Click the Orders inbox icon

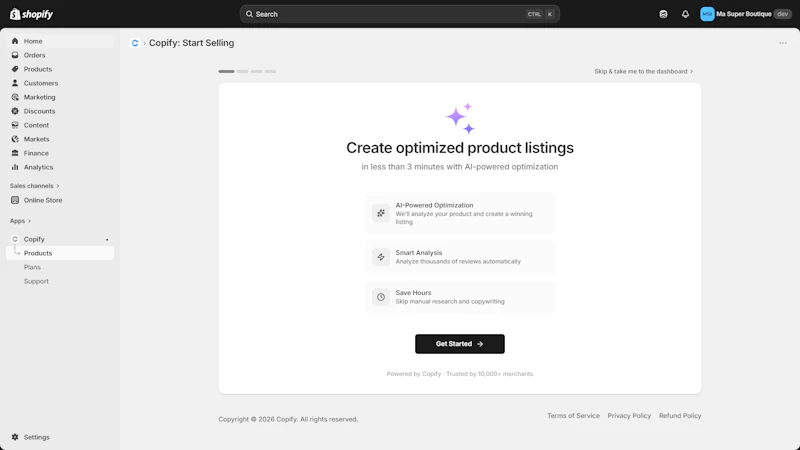15,55
